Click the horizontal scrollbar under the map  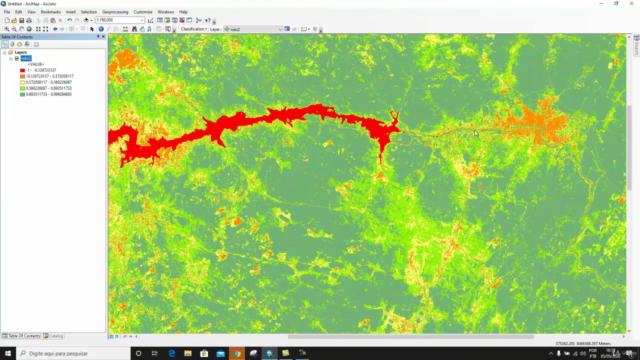(x=410, y=337)
